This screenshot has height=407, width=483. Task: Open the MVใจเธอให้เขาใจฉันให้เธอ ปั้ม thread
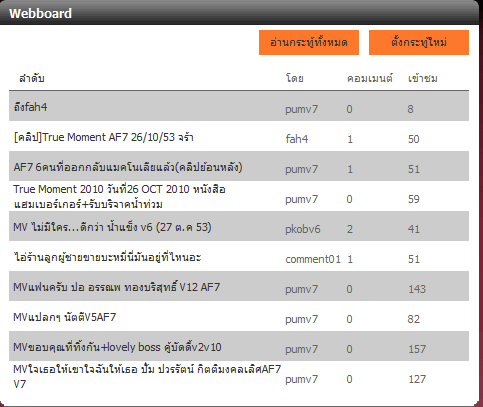[x=147, y=376]
